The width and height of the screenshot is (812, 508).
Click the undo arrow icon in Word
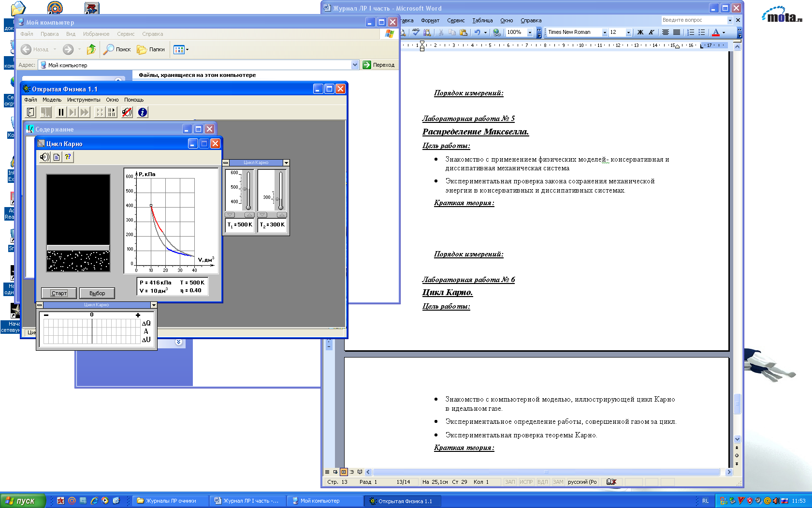(x=478, y=32)
